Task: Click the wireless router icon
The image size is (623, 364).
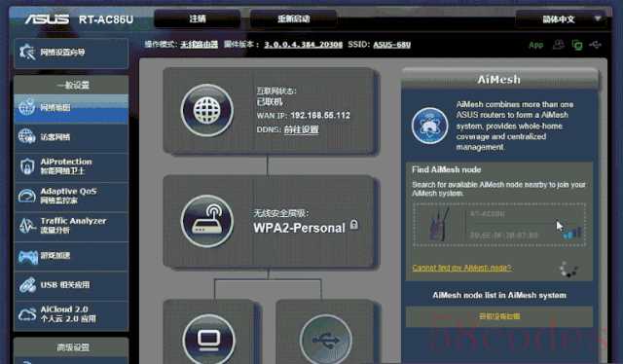Action: pos(207,221)
